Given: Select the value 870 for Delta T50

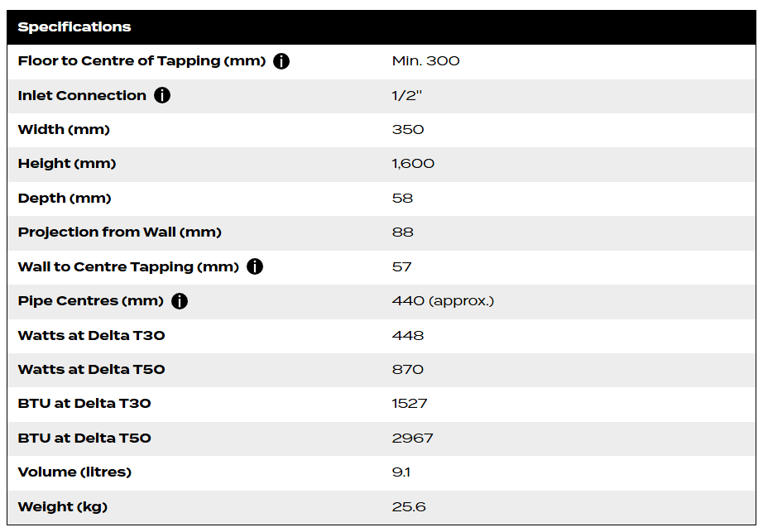Looking at the screenshot, I should point(407,370).
